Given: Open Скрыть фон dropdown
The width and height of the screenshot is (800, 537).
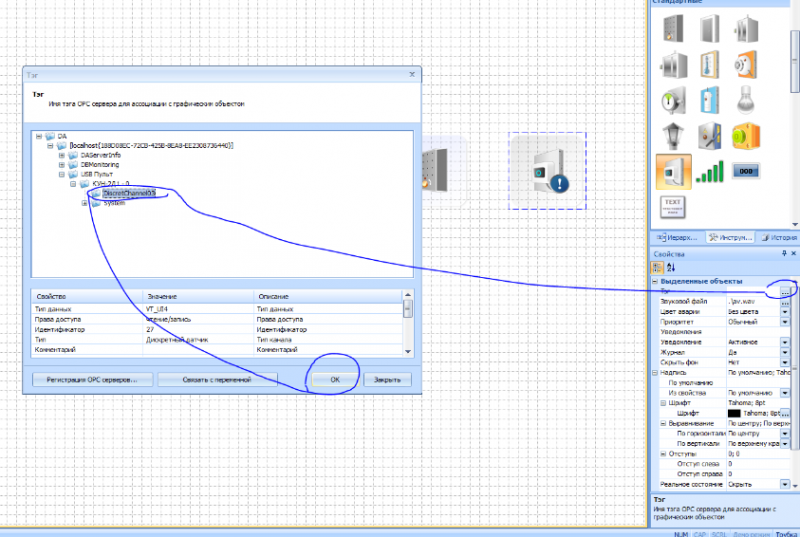Looking at the screenshot, I should 785,363.
